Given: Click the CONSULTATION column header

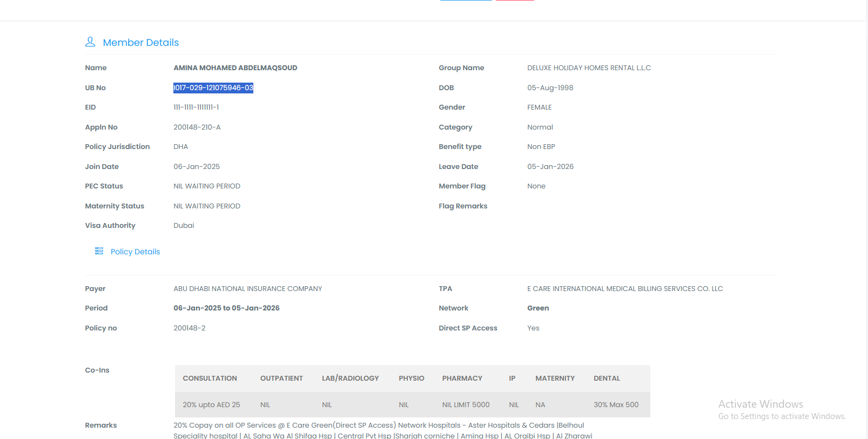Looking at the screenshot, I should click(210, 379).
